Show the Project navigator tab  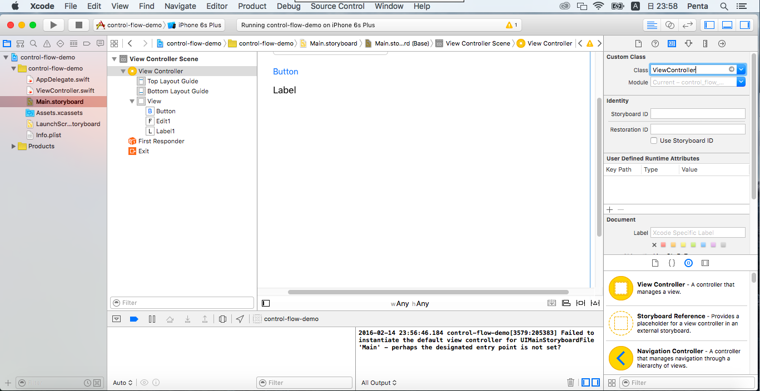click(7, 43)
